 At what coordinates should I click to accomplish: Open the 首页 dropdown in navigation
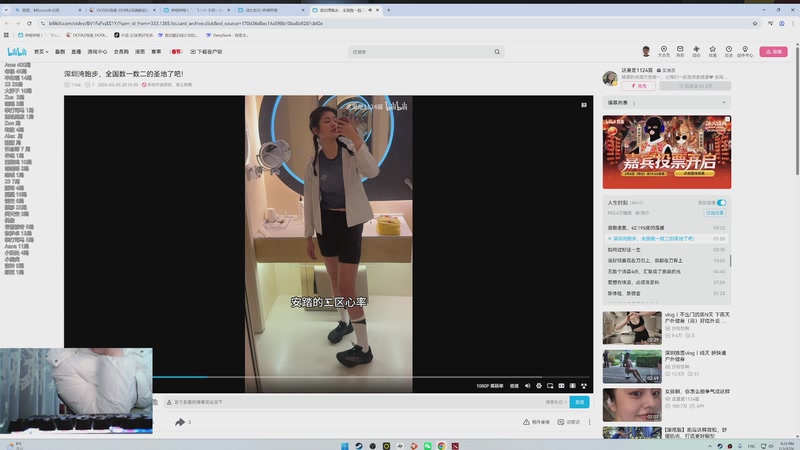click(x=41, y=52)
